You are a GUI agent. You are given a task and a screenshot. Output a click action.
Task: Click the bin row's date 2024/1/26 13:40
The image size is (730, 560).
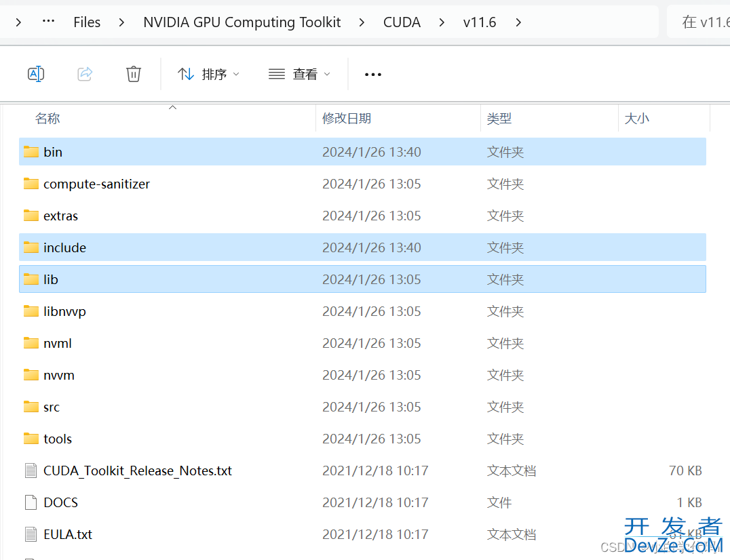click(372, 152)
